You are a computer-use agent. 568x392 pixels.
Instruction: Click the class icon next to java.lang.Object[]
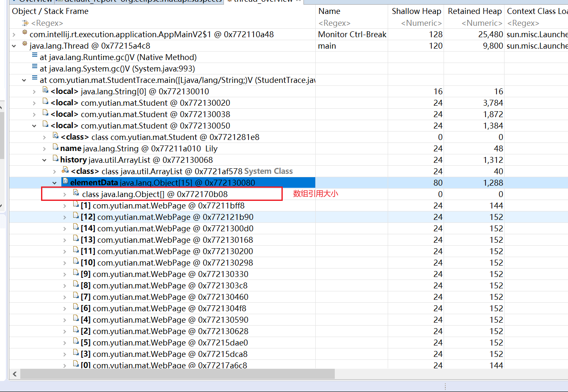(x=76, y=193)
